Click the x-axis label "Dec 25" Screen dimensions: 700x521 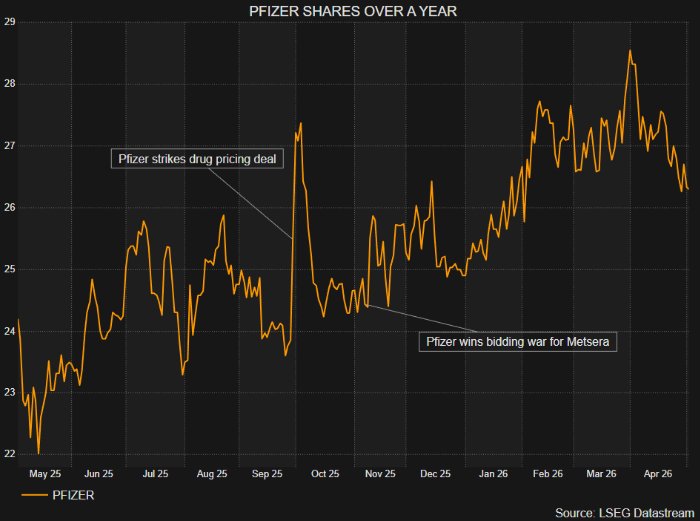coord(435,474)
